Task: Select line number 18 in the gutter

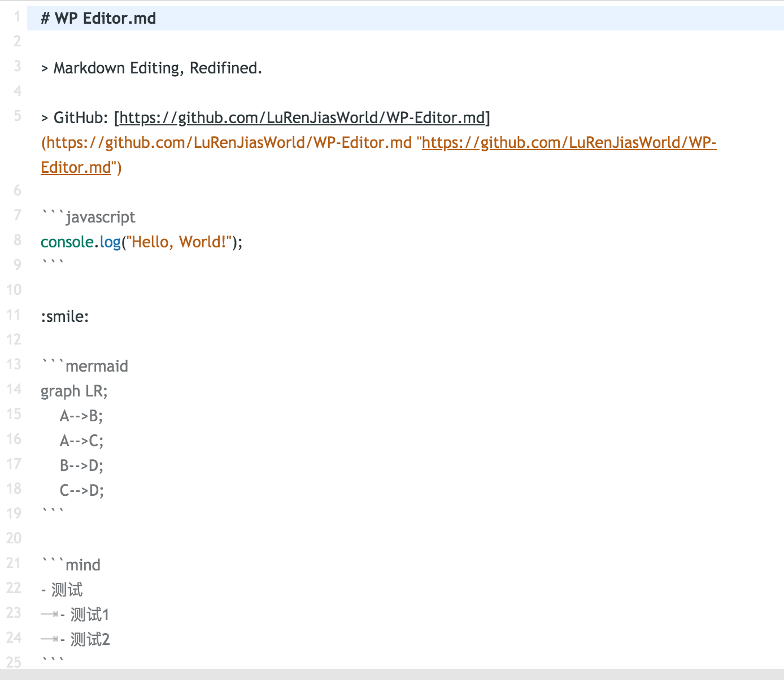Action: click(x=14, y=489)
